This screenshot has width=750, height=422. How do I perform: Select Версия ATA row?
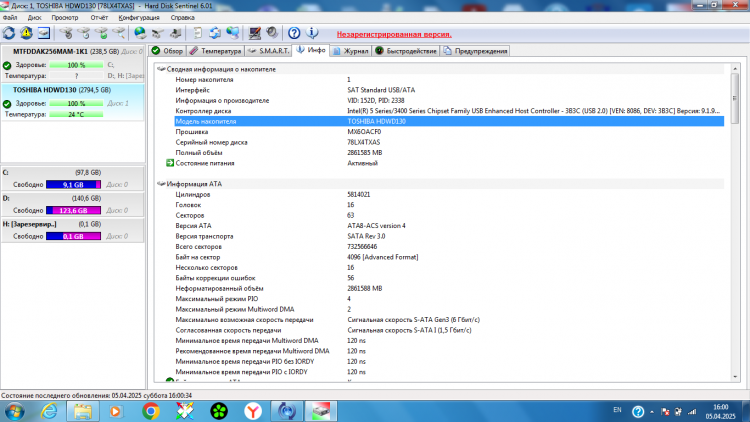coord(449,226)
